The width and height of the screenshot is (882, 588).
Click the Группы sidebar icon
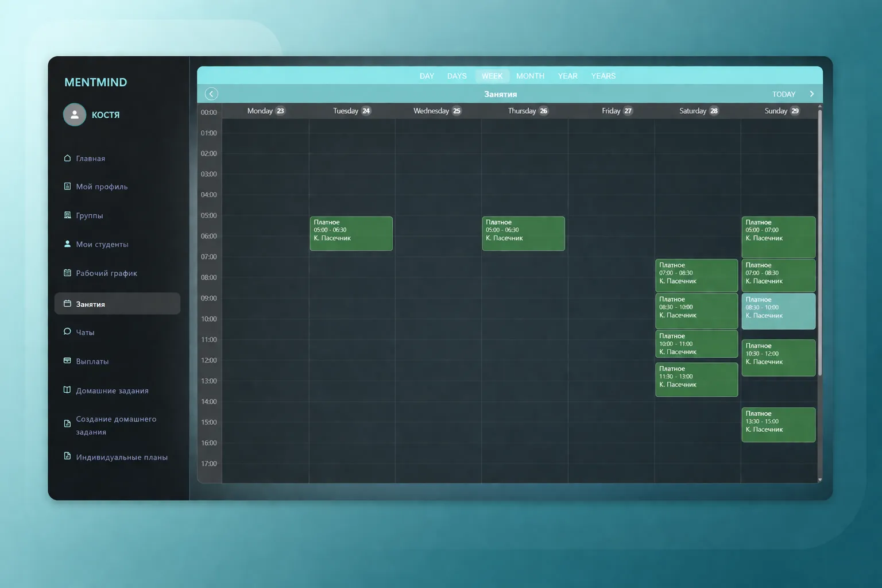(x=67, y=215)
